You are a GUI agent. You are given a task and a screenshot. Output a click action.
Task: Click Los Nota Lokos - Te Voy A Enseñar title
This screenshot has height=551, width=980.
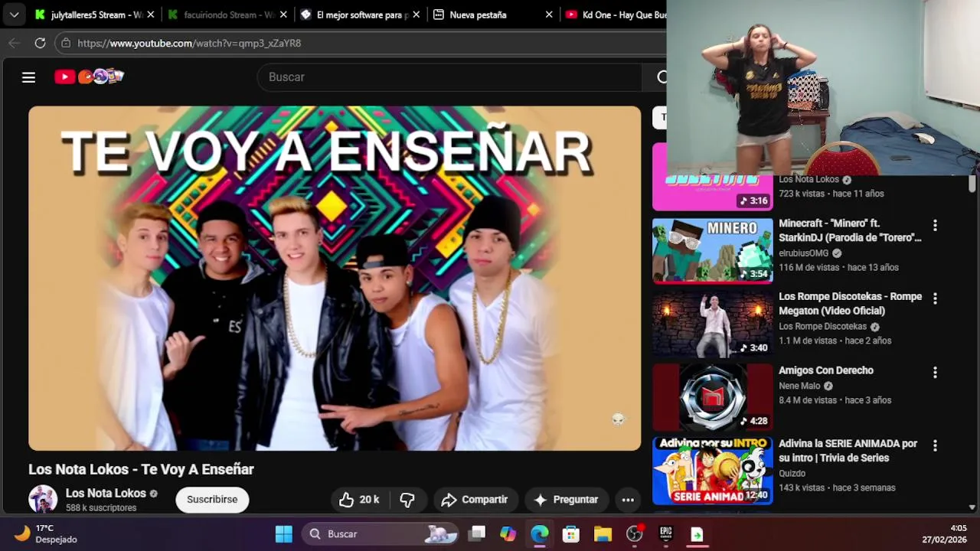141,469
